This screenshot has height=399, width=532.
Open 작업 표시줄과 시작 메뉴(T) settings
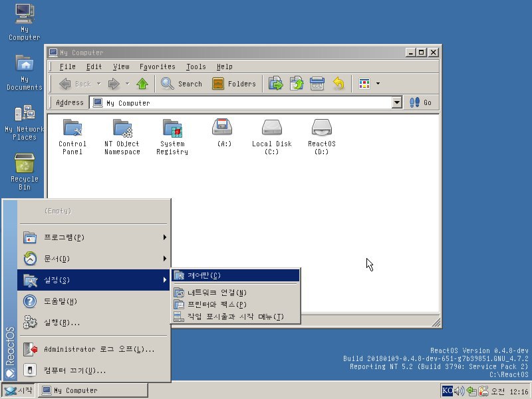(x=236, y=317)
